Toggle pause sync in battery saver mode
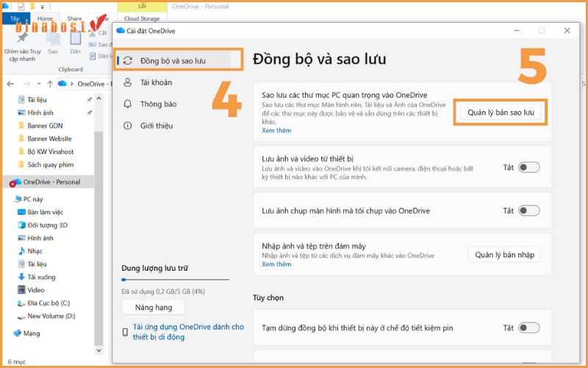This screenshot has height=368, width=588. click(528, 328)
